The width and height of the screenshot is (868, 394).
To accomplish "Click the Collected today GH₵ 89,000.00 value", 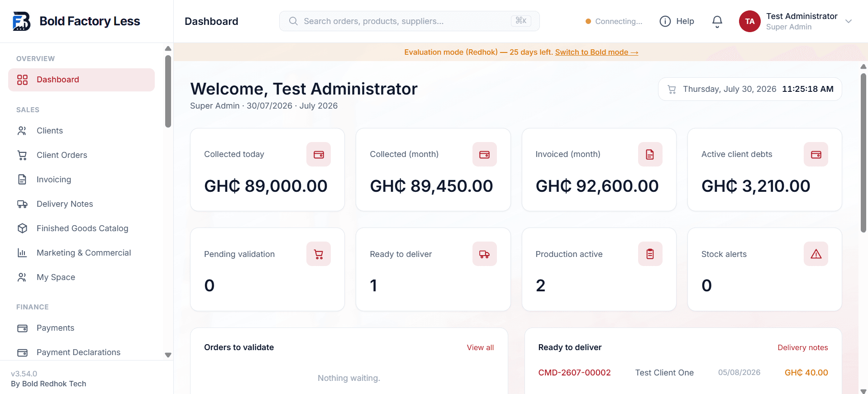I will pyautogui.click(x=266, y=186).
